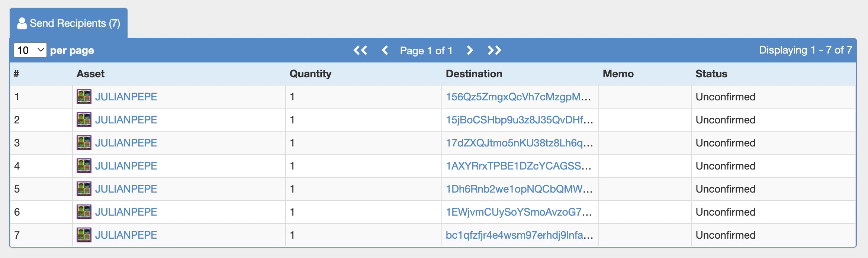Click the JULIANPEPE thumbnail in row 2
The height and width of the screenshot is (258, 868).
point(84,120)
